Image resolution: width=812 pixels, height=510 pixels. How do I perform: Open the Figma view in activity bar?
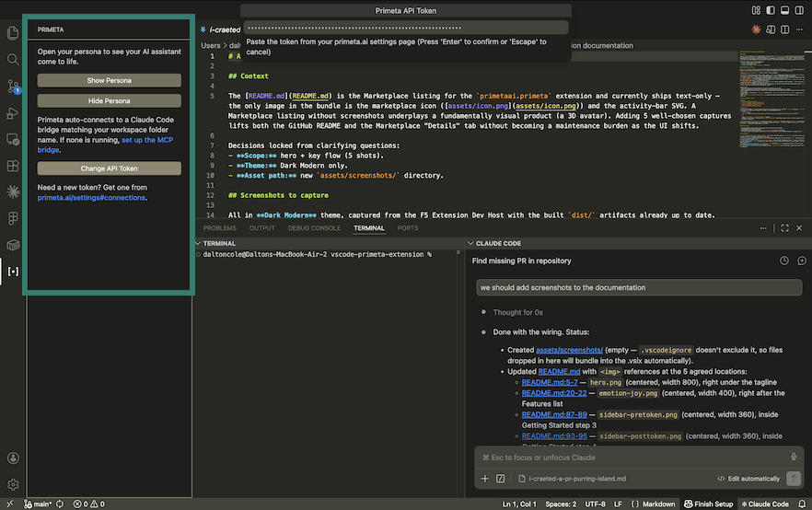(13, 218)
